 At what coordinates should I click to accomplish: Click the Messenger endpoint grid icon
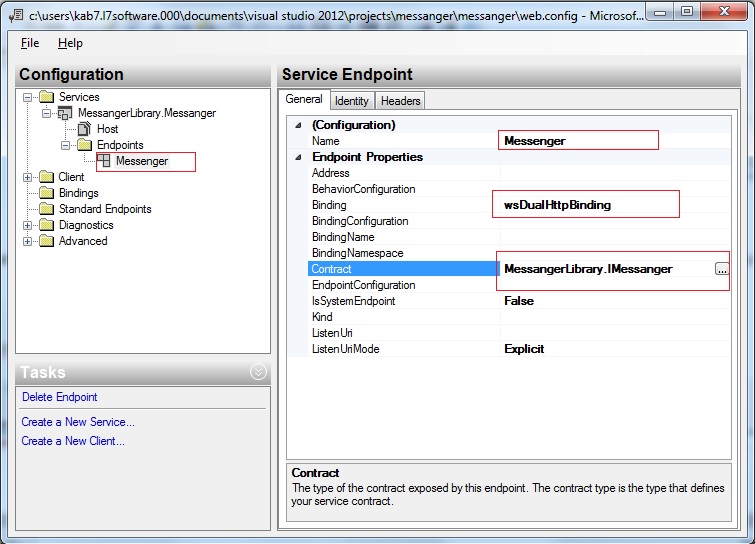coord(104,161)
